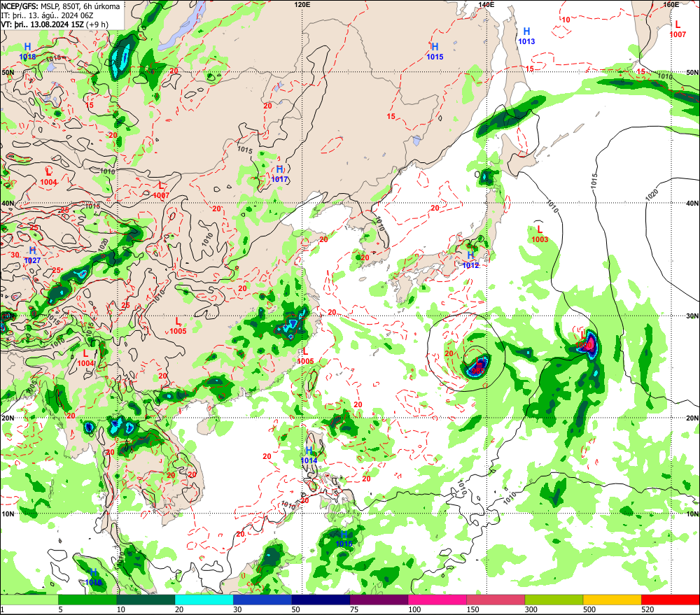Screen dimensions: 700x615
Task: Click the 120E longitude label
Action: point(302,4)
